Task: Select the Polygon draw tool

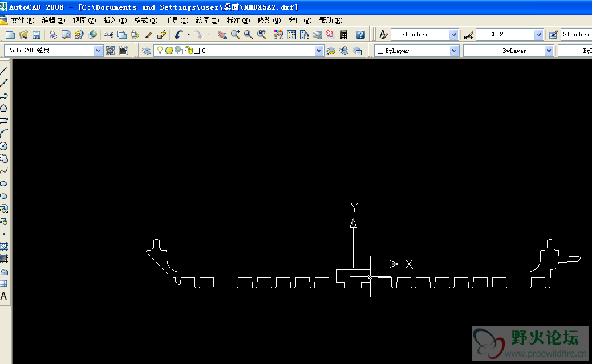Action: [x=4, y=108]
